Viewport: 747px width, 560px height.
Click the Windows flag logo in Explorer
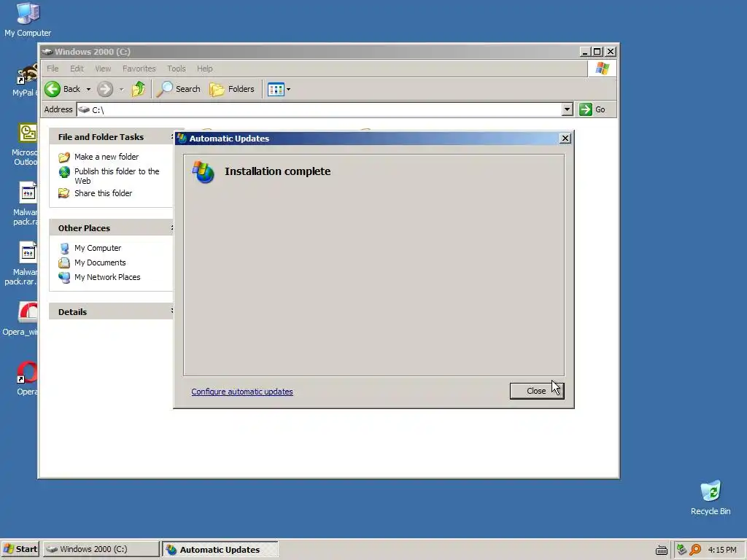pos(602,69)
